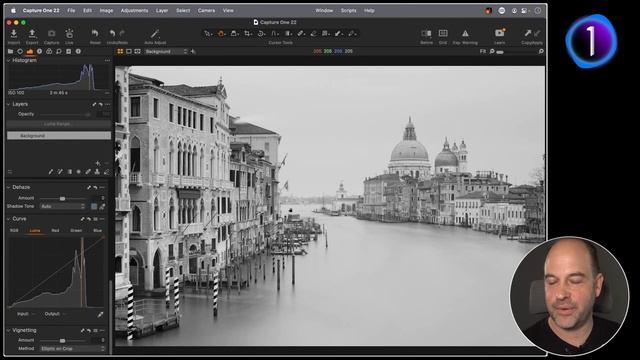This screenshot has width=640, height=360.
Task: Open the magnifier Details tool tab
Action: click(x=59, y=51)
